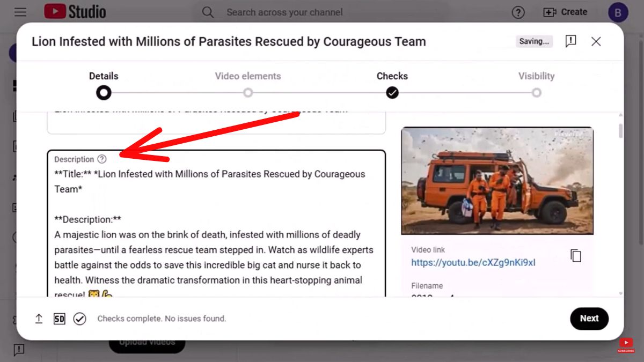Open the hamburger menu in YouTube Studio
Screen dimensions: 644x362
(x=20, y=12)
